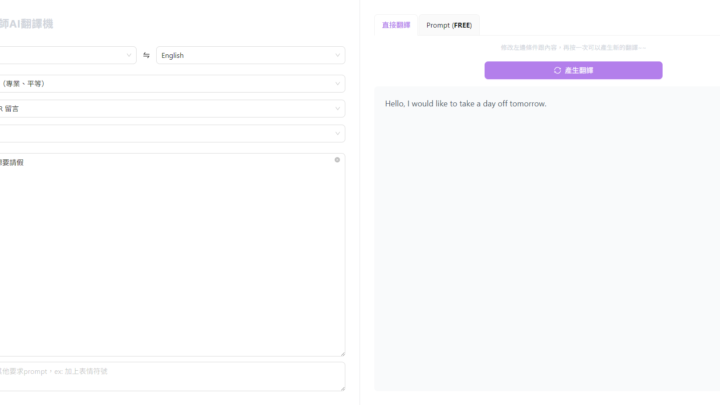720x405 pixels.
Task: Click the gray hint text above 產生翻譯
Action: [x=573, y=47]
